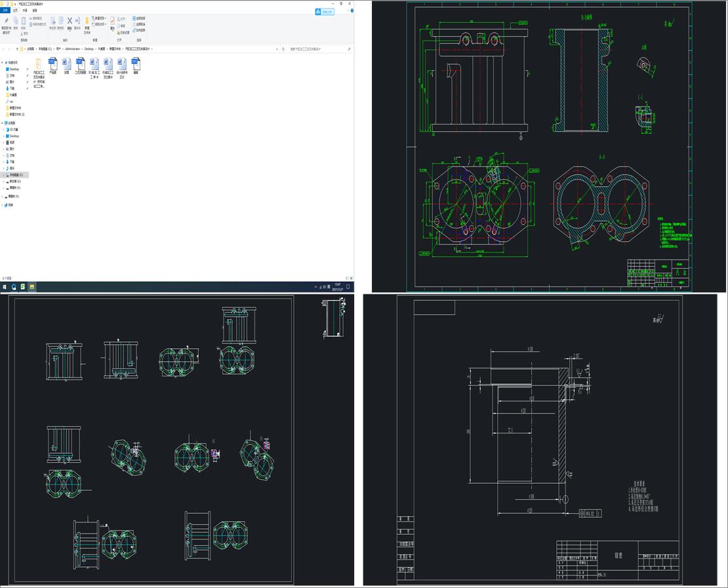The width and height of the screenshot is (728, 588).
Task: Switch to the View ribbon tab
Action: (35, 10)
